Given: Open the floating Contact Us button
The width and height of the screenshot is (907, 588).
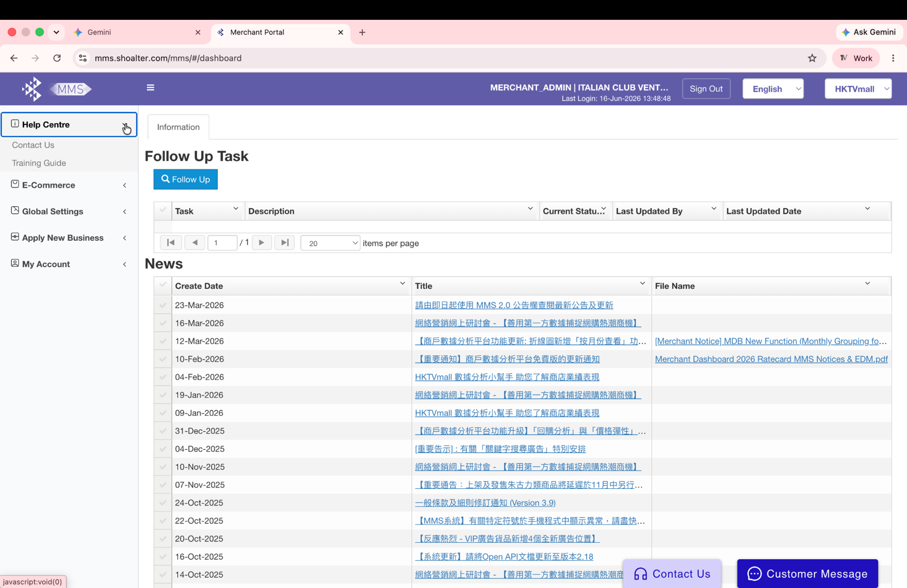Looking at the screenshot, I should (x=672, y=574).
